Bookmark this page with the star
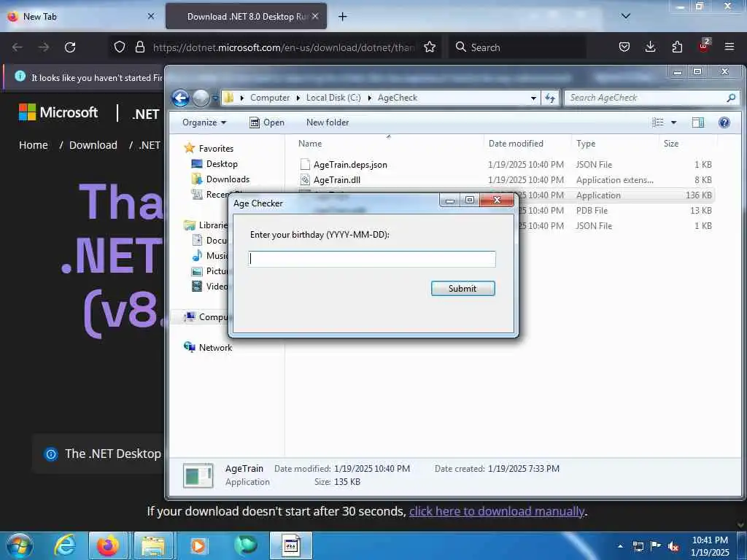 [x=430, y=47]
